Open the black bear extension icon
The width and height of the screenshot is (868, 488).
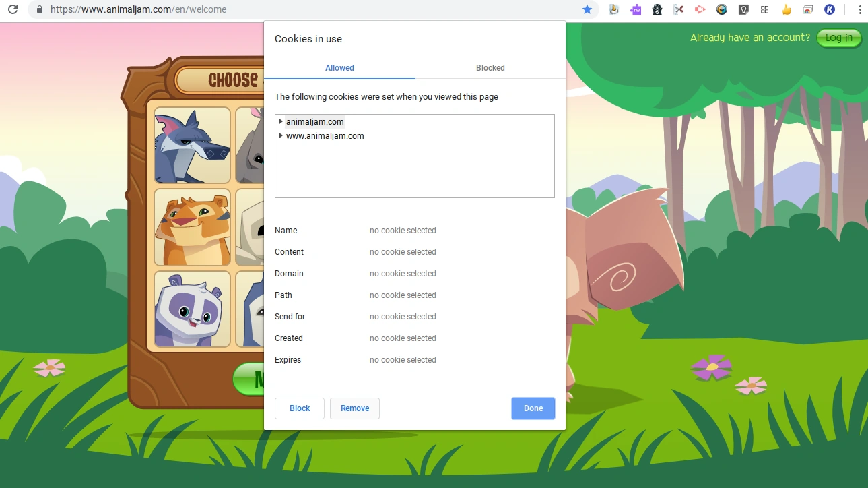657,10
